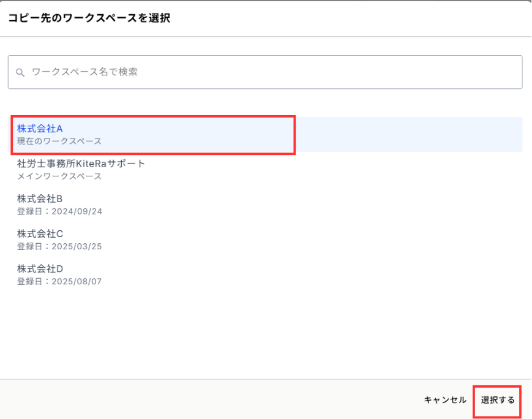Click the 登録日：2024/09/24 date text
Image resolution: width=532 pixels, height=419 pixels.
point(59,211)
